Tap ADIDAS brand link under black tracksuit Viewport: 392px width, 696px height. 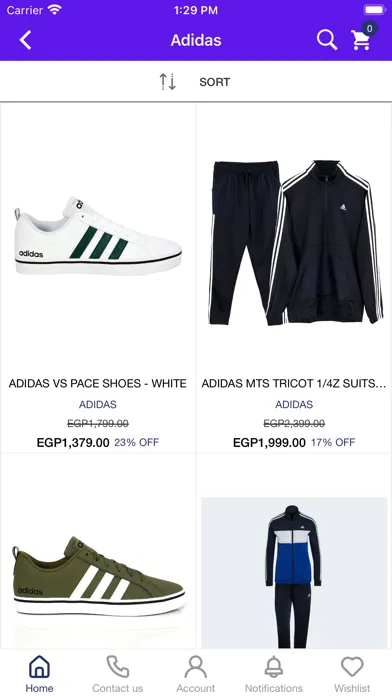[x=294, y=404]
